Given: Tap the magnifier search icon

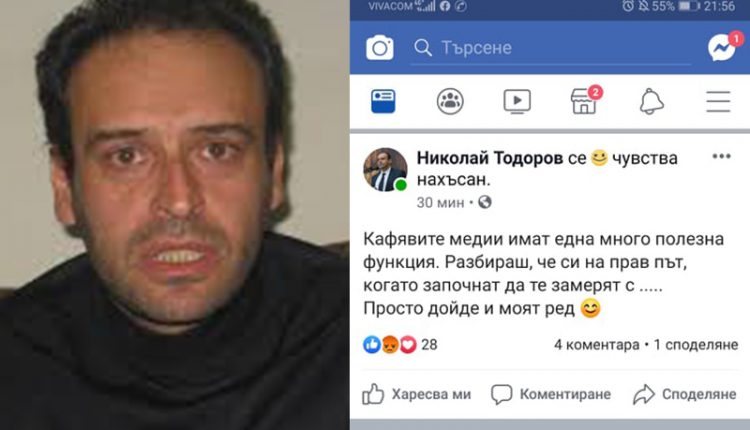Looking at the screenshot, I should pyautogui.click(x=423, y=47).
